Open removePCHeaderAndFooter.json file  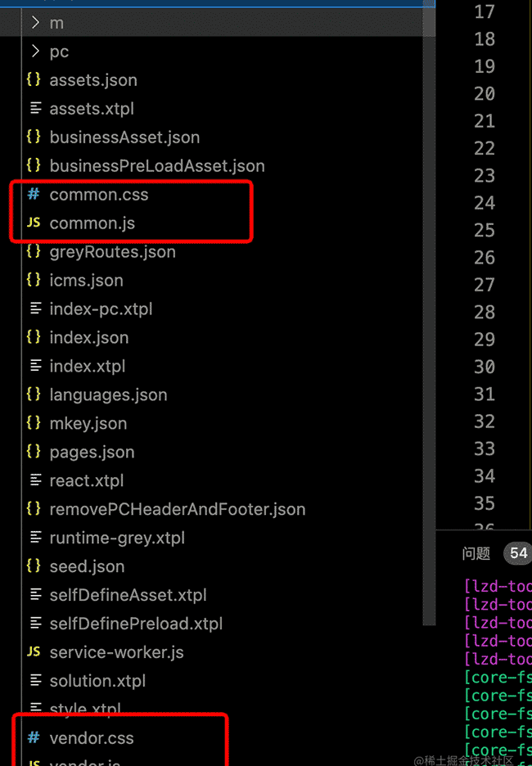coord(177,509)
